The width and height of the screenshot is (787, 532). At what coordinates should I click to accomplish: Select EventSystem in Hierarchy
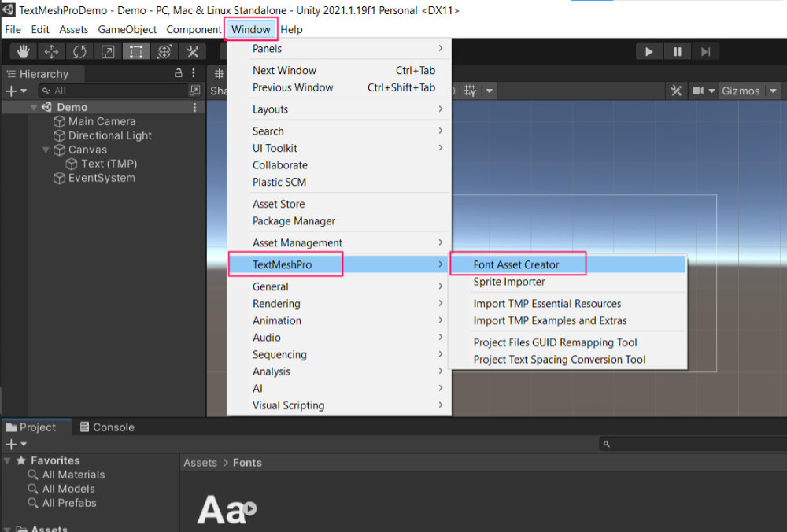click(x=102, y=178)
